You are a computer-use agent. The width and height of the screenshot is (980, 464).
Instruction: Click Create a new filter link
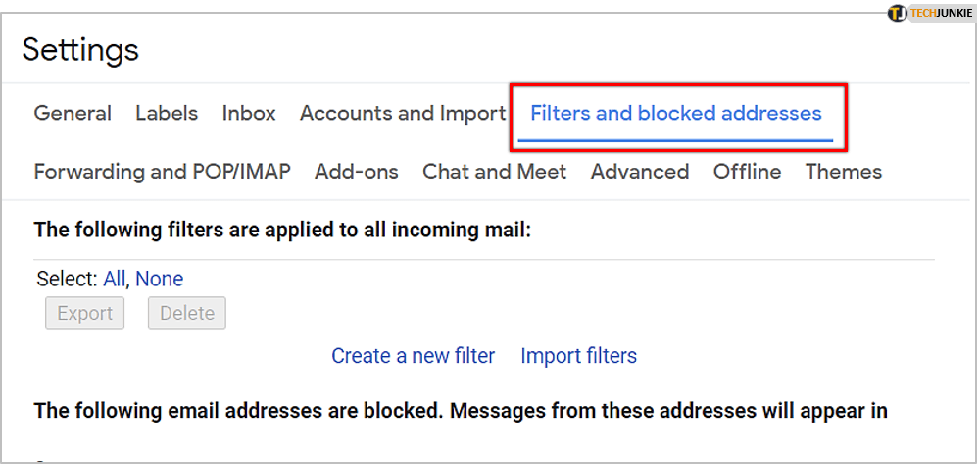point(413,356)
